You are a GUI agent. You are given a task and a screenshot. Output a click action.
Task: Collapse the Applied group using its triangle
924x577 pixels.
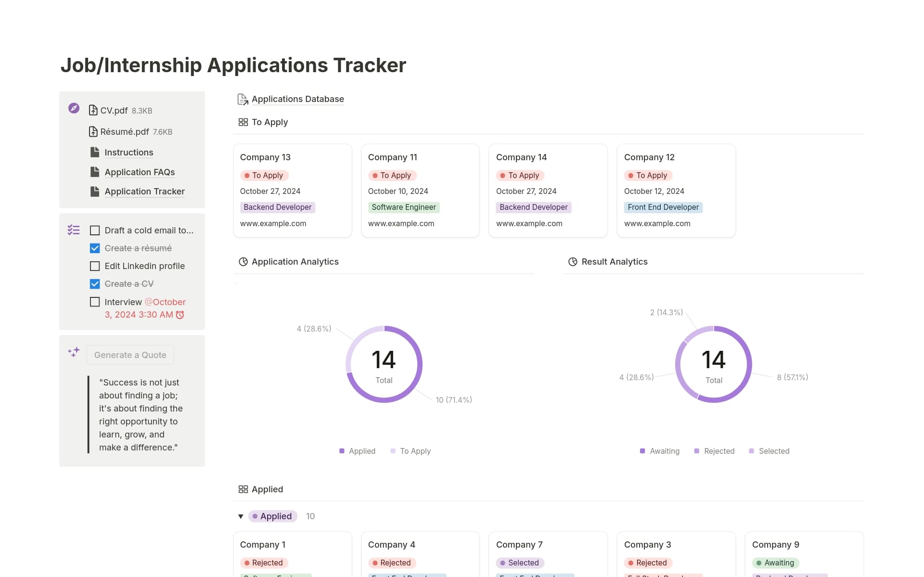coord(241,516)
